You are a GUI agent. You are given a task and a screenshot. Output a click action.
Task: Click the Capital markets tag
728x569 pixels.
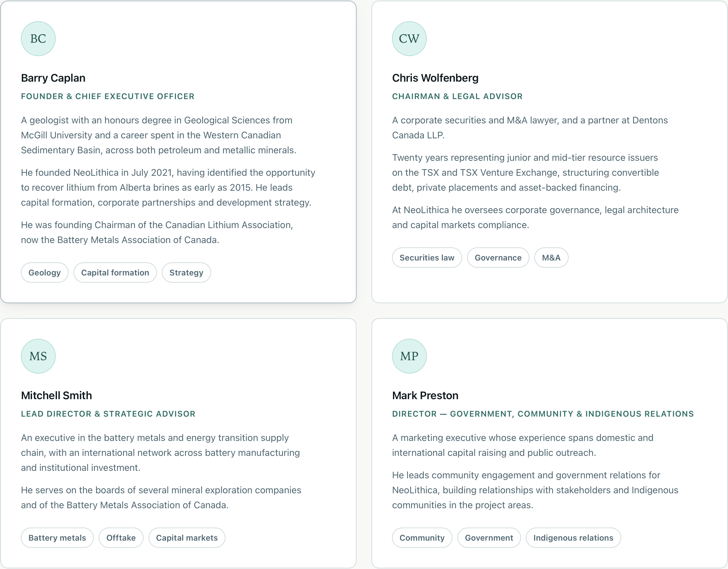[187, 538]
